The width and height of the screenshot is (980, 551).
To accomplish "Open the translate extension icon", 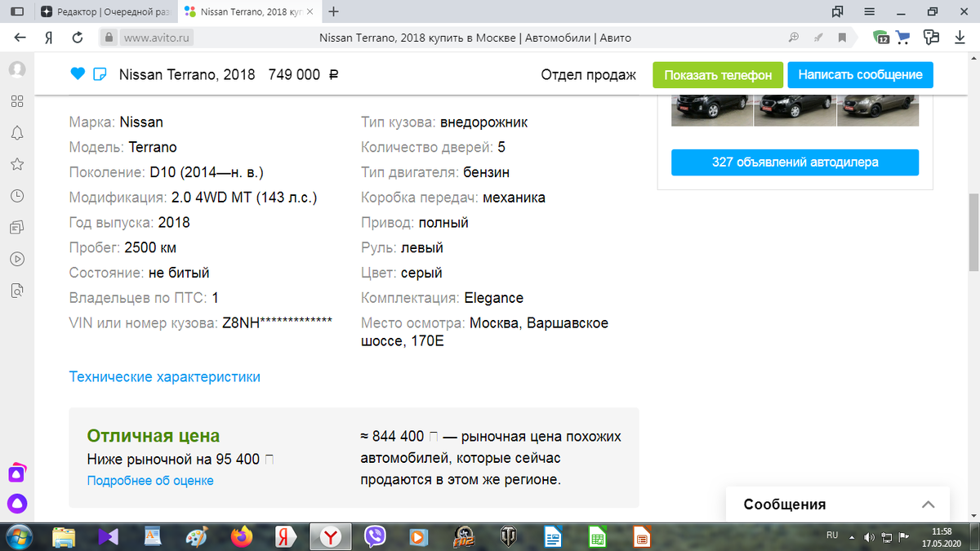I will [931, 38].
